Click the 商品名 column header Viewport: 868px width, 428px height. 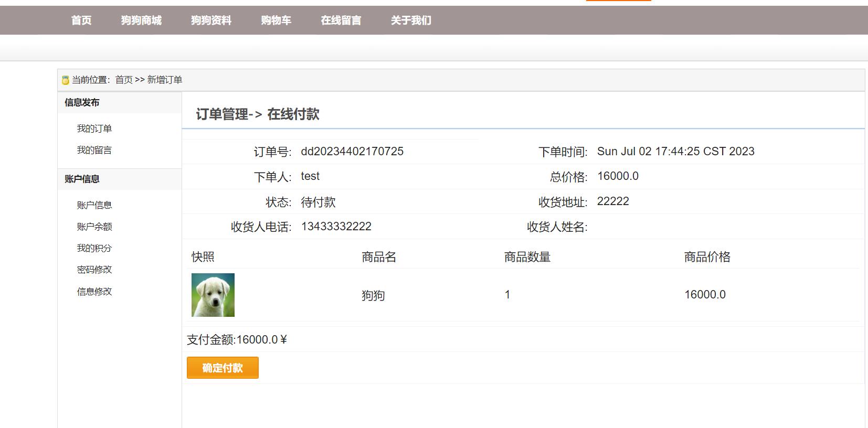coord(379,257)
